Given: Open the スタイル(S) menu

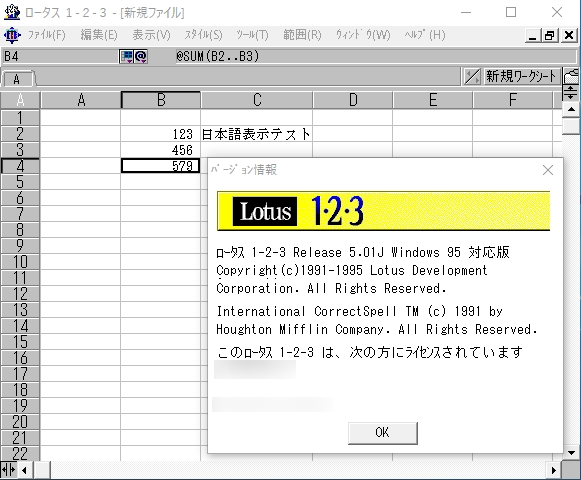Looking at the screenshot, I should 203,35.
